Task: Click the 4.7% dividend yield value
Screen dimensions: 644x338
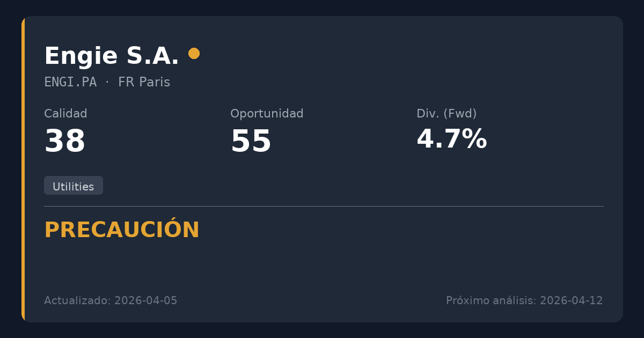Action: coord(451,139)
